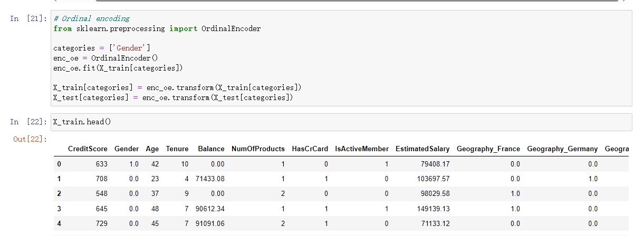Select the Age column header

[x=152, y=149]
